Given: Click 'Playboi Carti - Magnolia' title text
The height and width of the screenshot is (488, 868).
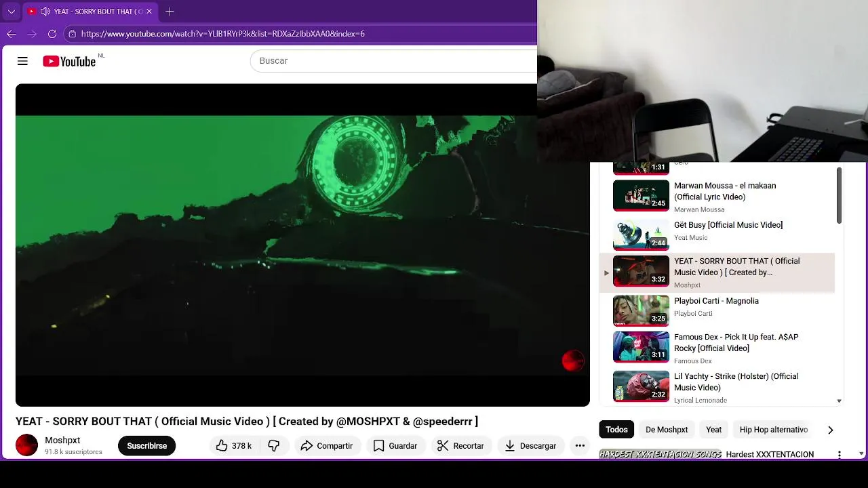Looking at the screenshot, I should tap(716, 301).
